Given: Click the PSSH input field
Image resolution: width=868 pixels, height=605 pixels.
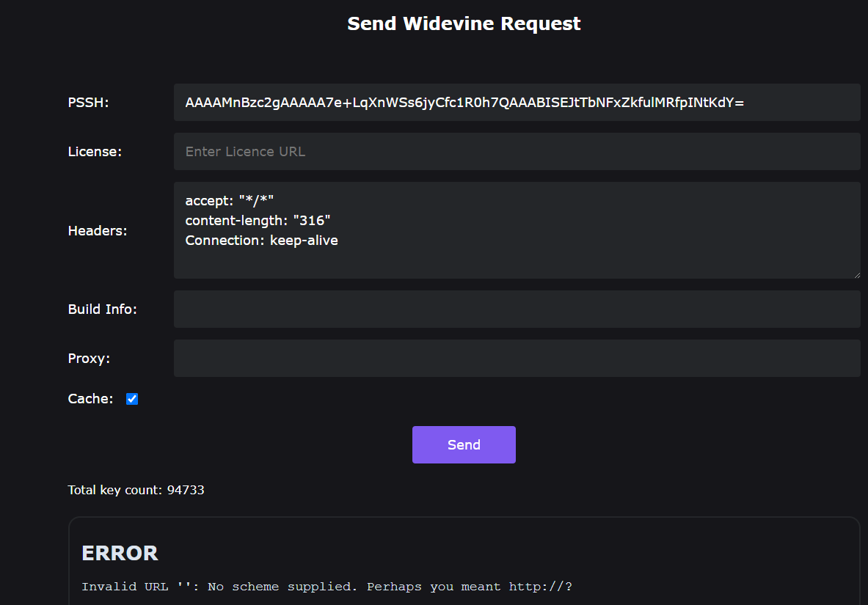Looking at the screenshot, I should 517,103.
